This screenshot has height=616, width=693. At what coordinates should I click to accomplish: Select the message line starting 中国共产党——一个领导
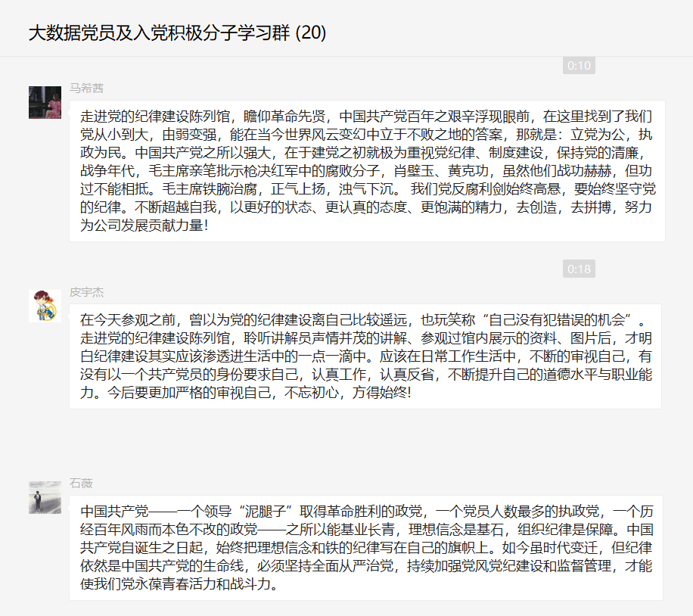[x=366, y=512]
